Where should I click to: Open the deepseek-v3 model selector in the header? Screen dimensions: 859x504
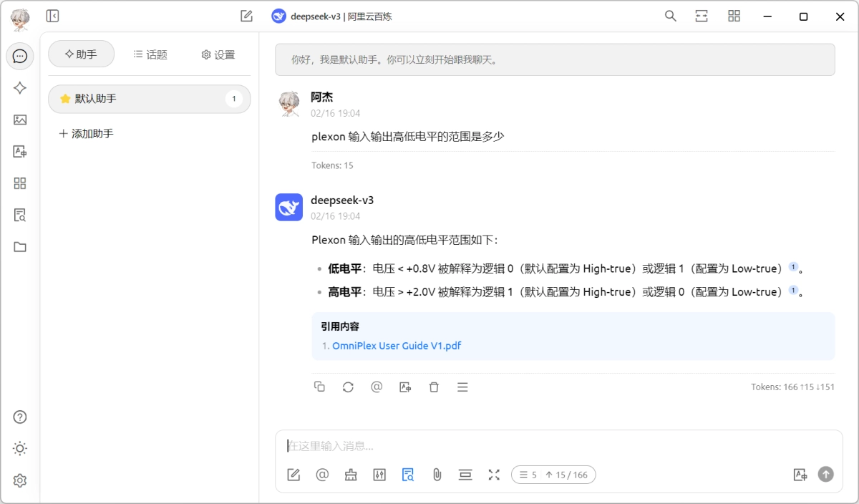[332, 16]
